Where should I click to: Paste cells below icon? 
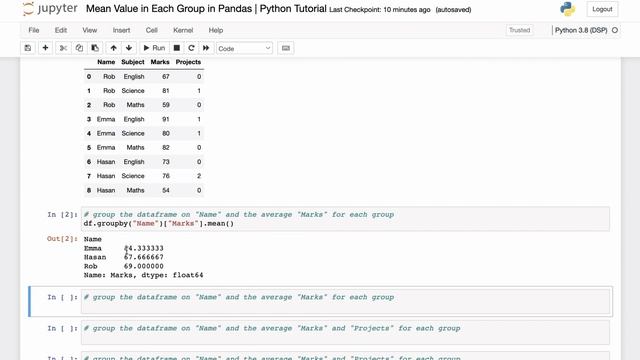[x=95, y=48]
